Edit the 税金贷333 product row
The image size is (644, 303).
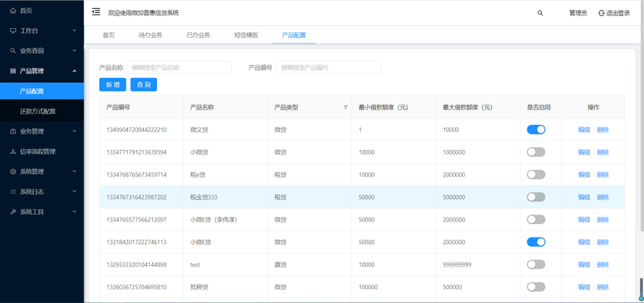[584, 197]
